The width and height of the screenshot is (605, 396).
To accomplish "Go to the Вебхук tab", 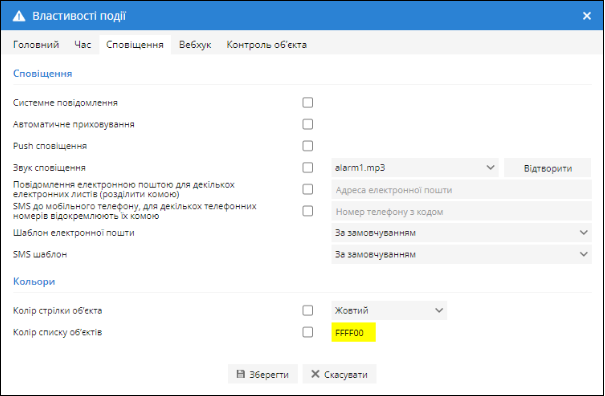I will [x=195, y=45].
